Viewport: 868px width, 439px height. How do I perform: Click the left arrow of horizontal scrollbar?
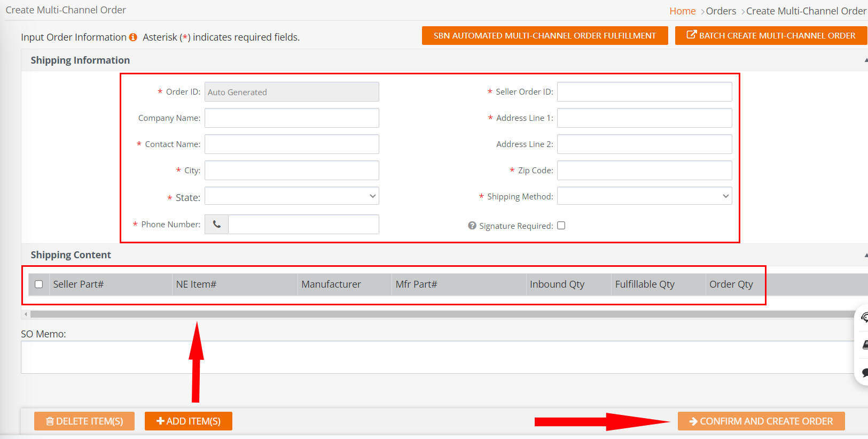tap(26, 314)
